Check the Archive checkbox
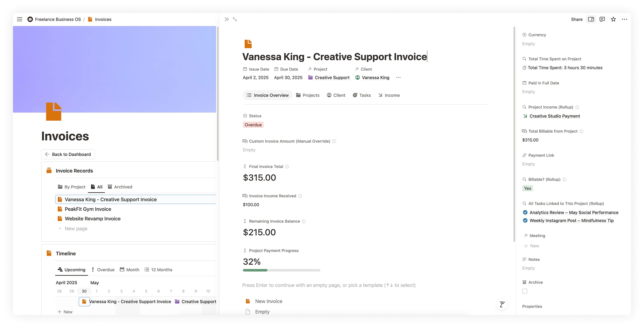This screenshot has width=644, height=328. pyautogui.click(x=525, y=291)
